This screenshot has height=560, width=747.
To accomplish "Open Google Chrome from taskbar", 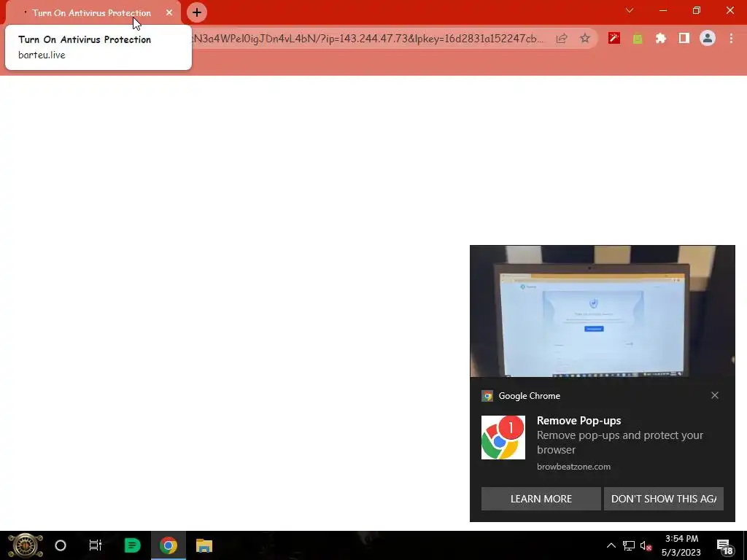I will coord(169,545).
